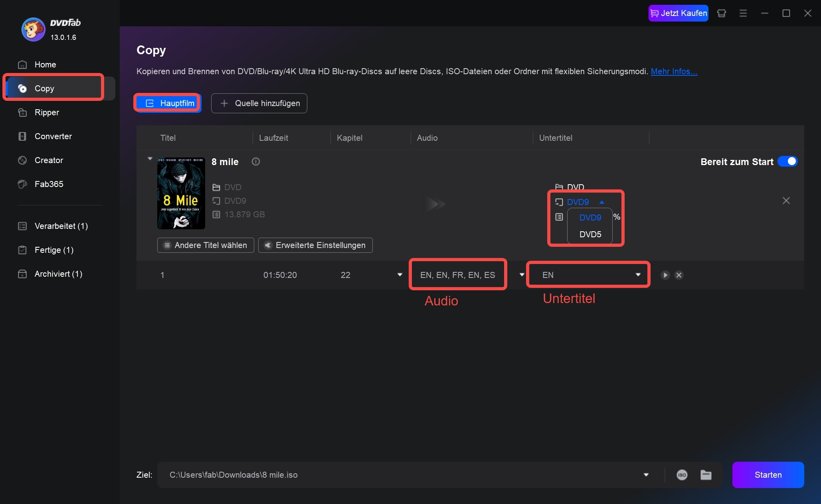Open the chapter dropdown arrow beside 22
This screenshot has width=821, height=504.
coord(400,275)
